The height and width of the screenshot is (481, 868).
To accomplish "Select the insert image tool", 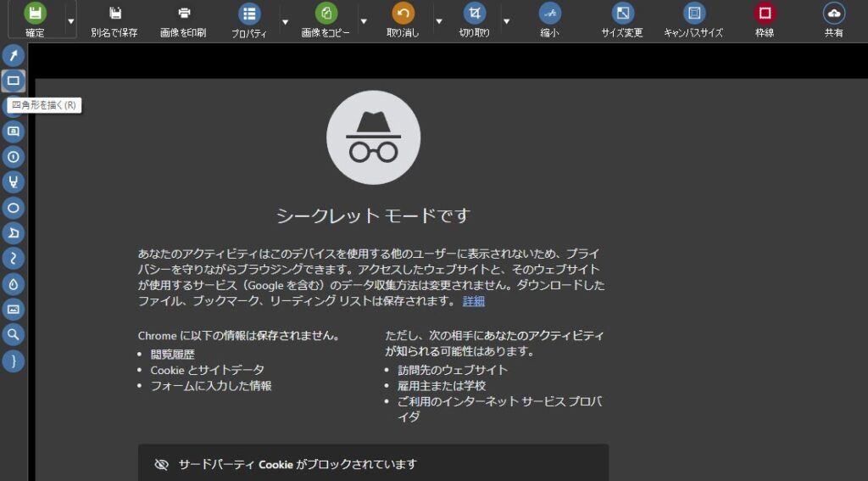I will tap(14, 310).
